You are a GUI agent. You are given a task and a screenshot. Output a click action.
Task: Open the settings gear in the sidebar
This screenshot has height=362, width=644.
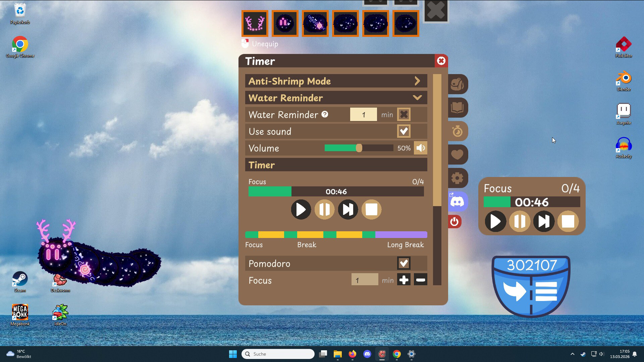pos(458,178)
